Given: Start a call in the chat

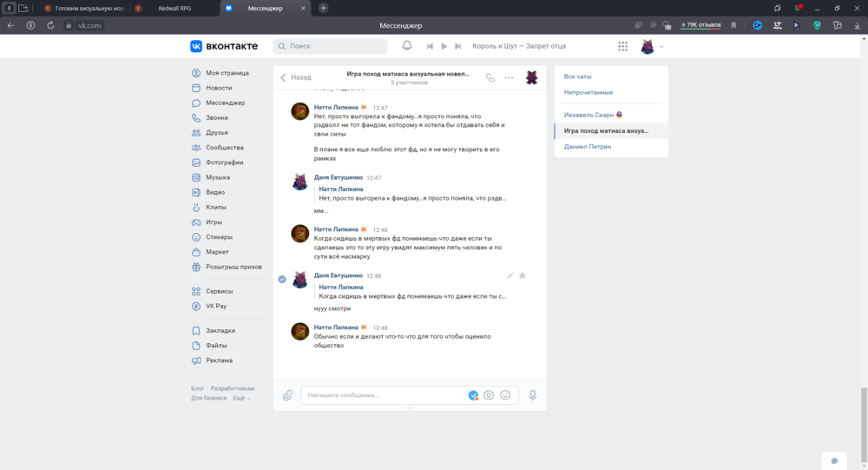Looking at the screenshot, I should [x=490, y=77].
